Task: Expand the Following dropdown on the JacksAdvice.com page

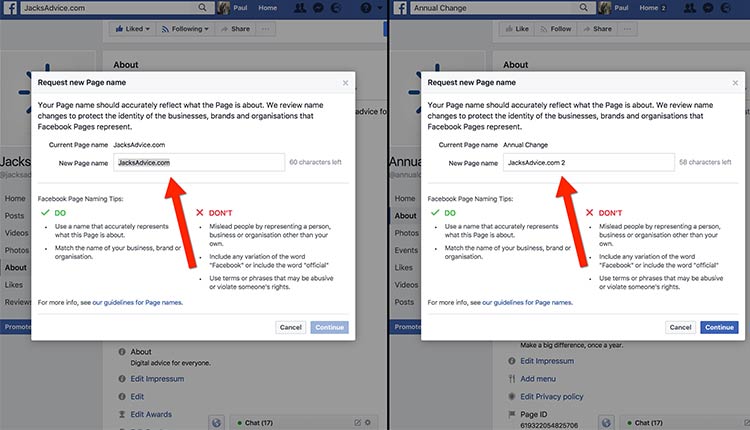Action: pos(185,29)
